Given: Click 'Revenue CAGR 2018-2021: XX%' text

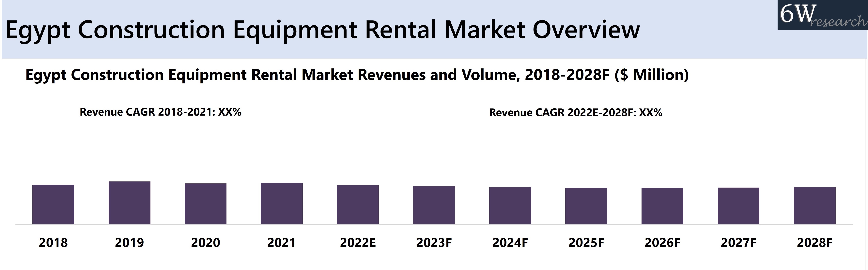Looking at the screenshot, I should [160, 112].
